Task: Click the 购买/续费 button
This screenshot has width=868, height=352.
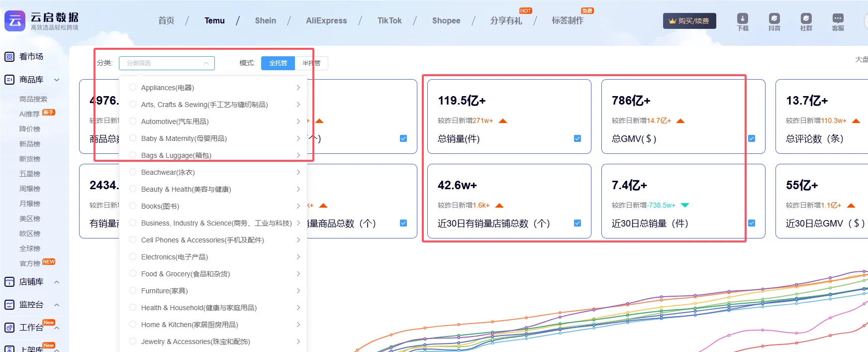Action: pyautogui.click(x=689, y=21)
